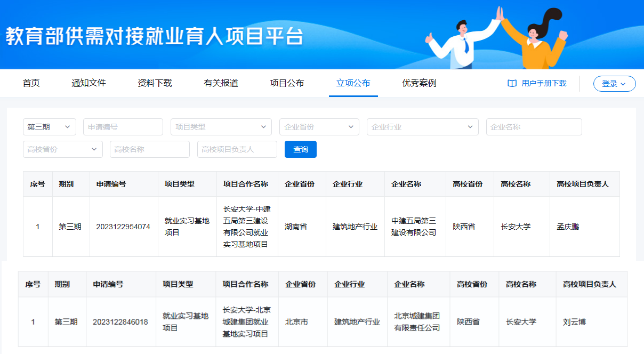The height and width of the screenshot is (354, 644).
Task: Click the 高校名称 input field
Action: pyautogui.click(x=150, y=149)
